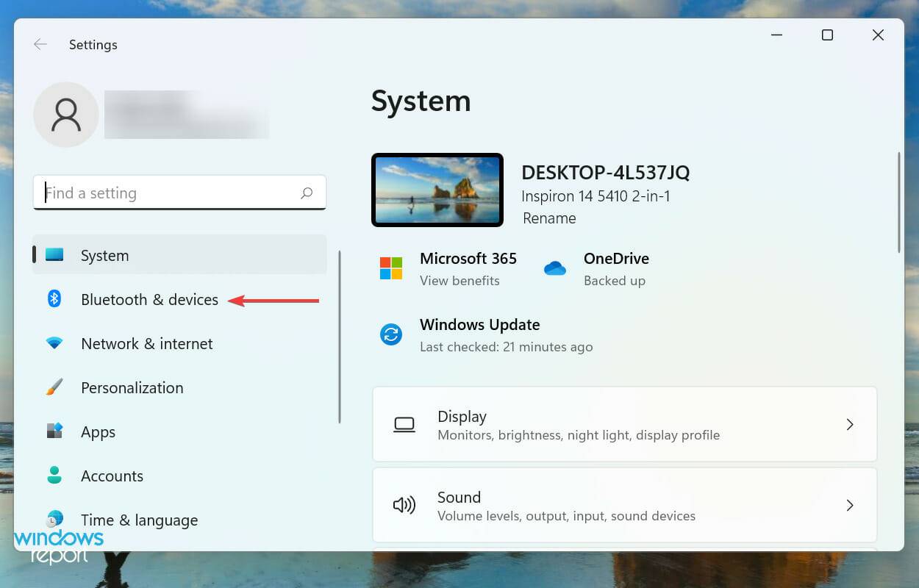
Task: Expand the Display settings section
Action: (624, 424)
